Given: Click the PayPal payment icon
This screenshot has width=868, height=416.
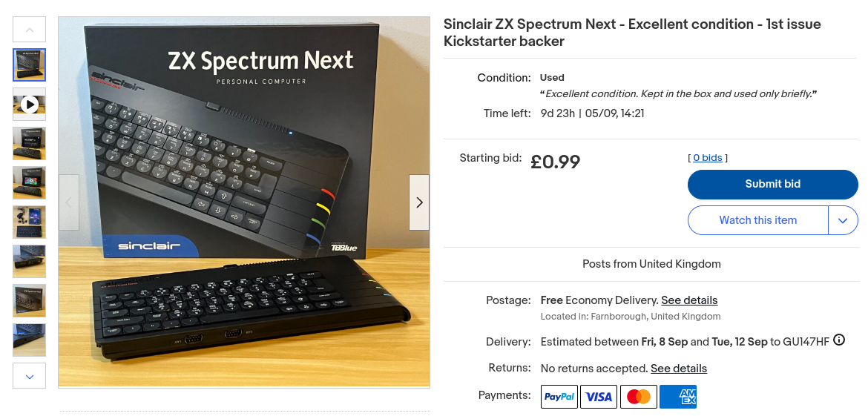Looking at the screenshot, I should tap(559, 397).
